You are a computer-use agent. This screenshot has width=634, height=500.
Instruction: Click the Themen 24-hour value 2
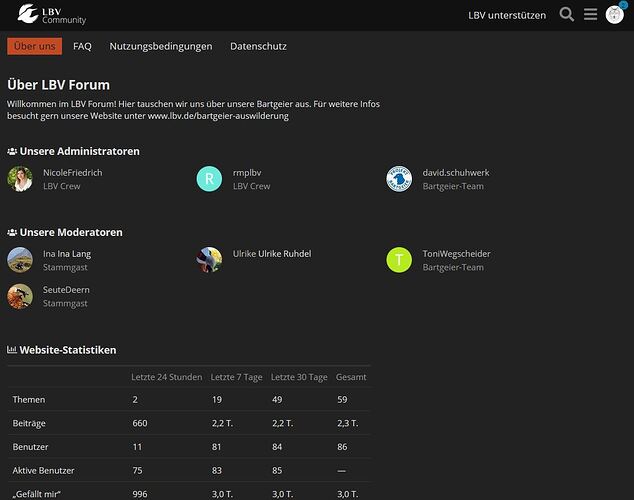tap(135, 399)
